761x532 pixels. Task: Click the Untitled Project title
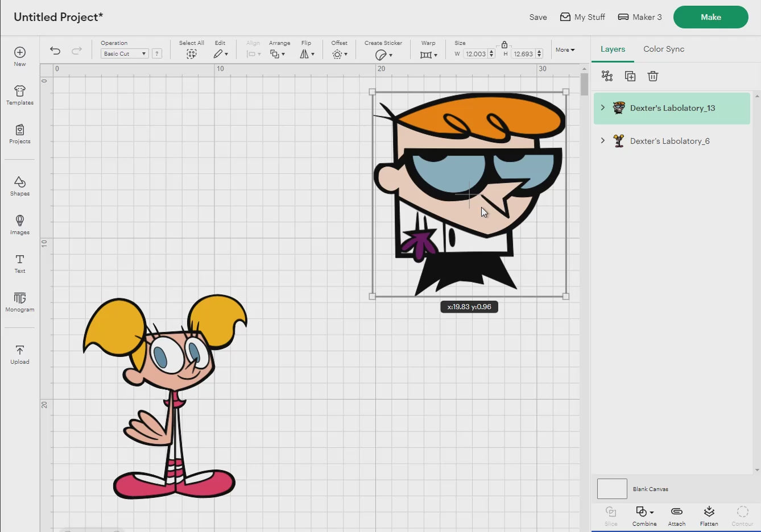click(x=58, y=17)
